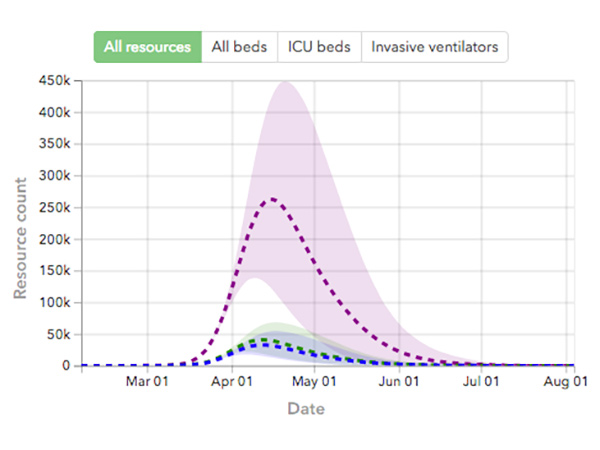The height and width of the screenshot is (450, 600).
Task: Switch to the All beds tab
Action: click(240, 47)
